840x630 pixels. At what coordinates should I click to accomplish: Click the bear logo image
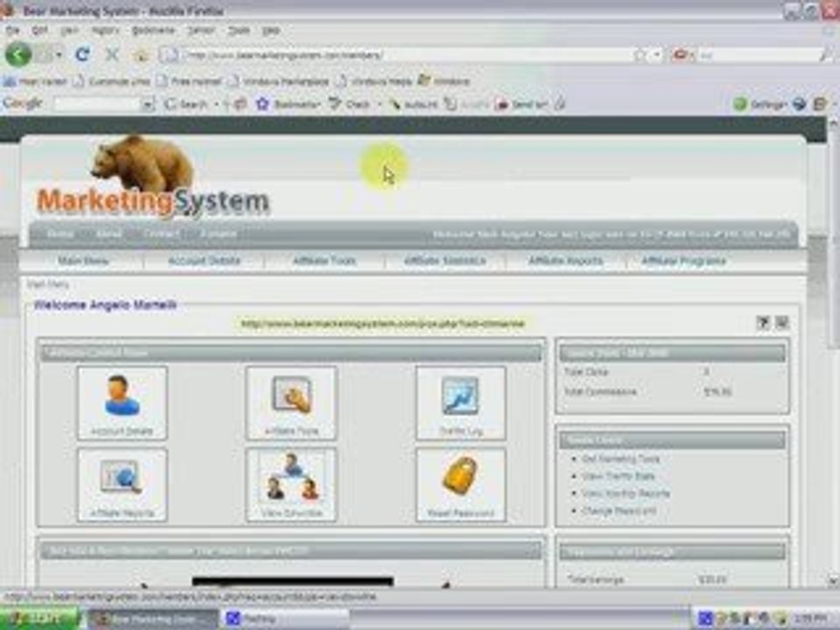142,165
